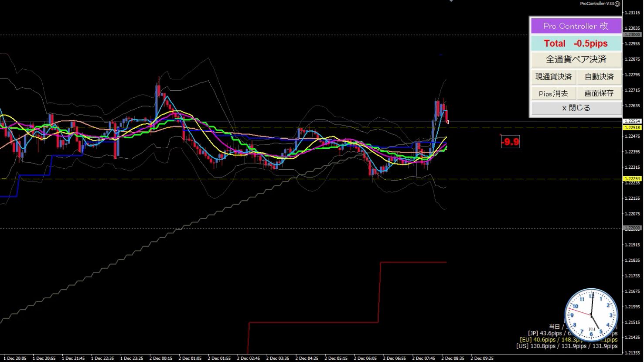Click the 2 Dec 09:25 time label
The height and width of the screenshot is (362, 644).
[482, 359]
